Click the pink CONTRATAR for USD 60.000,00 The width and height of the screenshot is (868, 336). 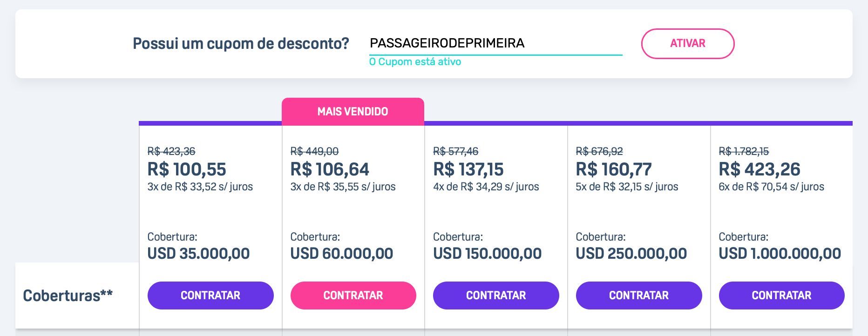coord(353,296)
